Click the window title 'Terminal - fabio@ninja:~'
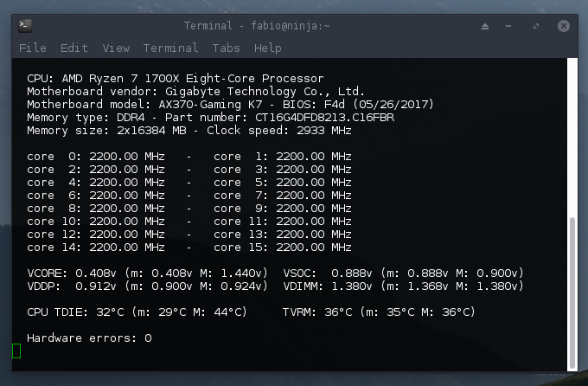This screenshot has height=386, width=588. [257, 26]
